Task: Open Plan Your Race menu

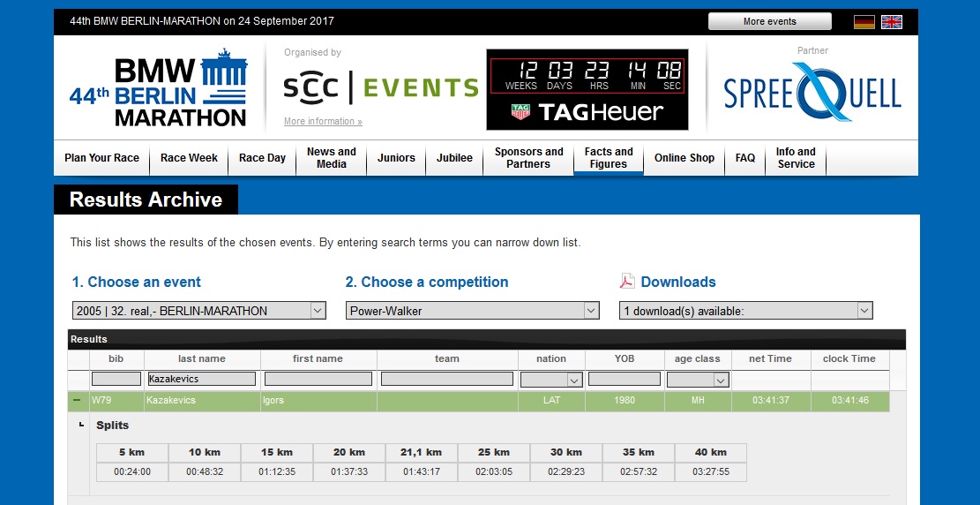Action: tap(101, 158)
